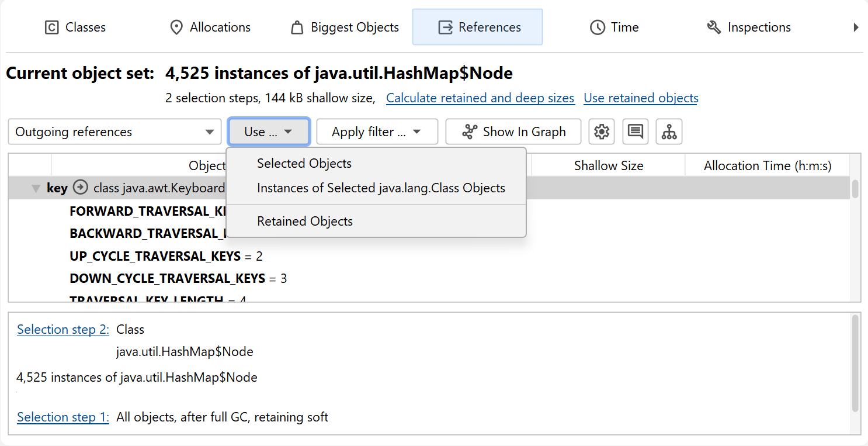Choose Instances of Selected java.lang.Class Objects
Image resolution: width=868 pixels, height=446 pixels.
[x=381, y=188]
